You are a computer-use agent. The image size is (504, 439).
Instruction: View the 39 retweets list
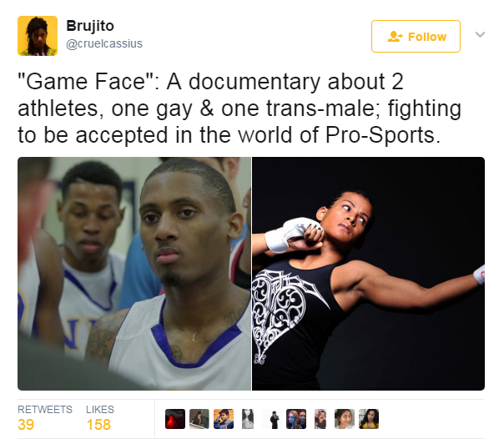(x=45, y=418)
